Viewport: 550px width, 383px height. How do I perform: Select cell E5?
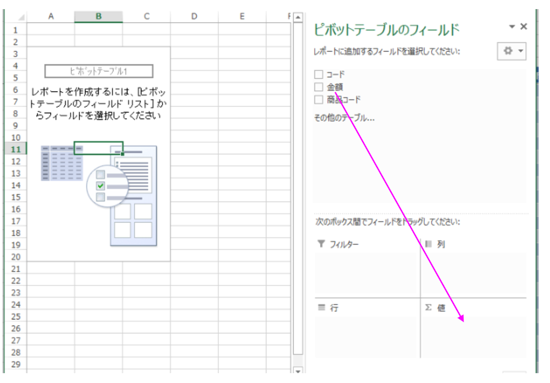[x=242, y=77]
